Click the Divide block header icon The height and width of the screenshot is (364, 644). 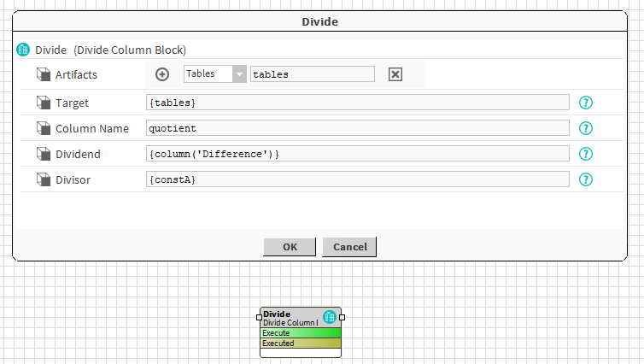(x=24, y=50)
